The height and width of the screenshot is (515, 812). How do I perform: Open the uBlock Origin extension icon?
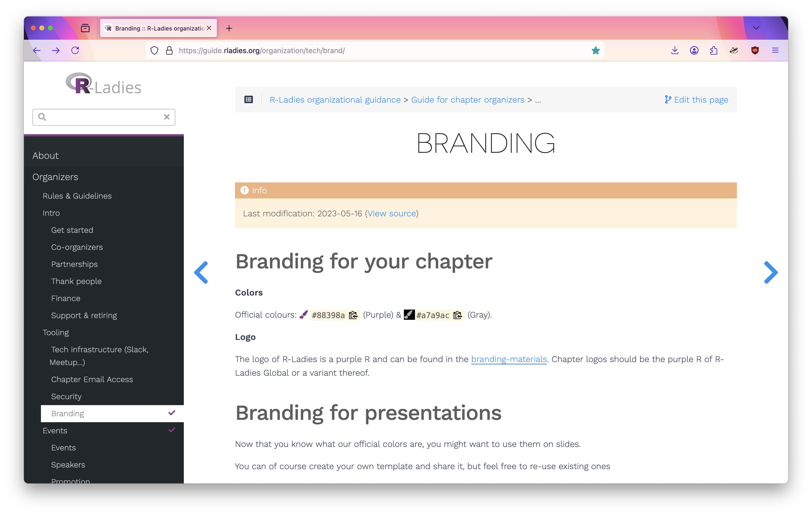[755, 51]
